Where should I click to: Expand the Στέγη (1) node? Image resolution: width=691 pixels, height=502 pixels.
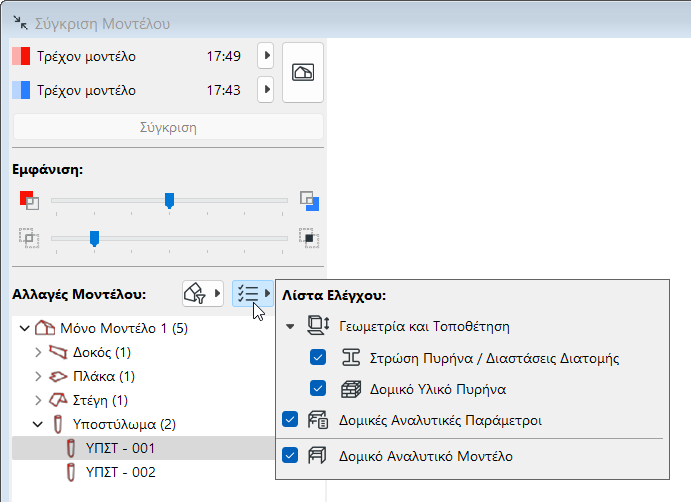coord(38,400)
